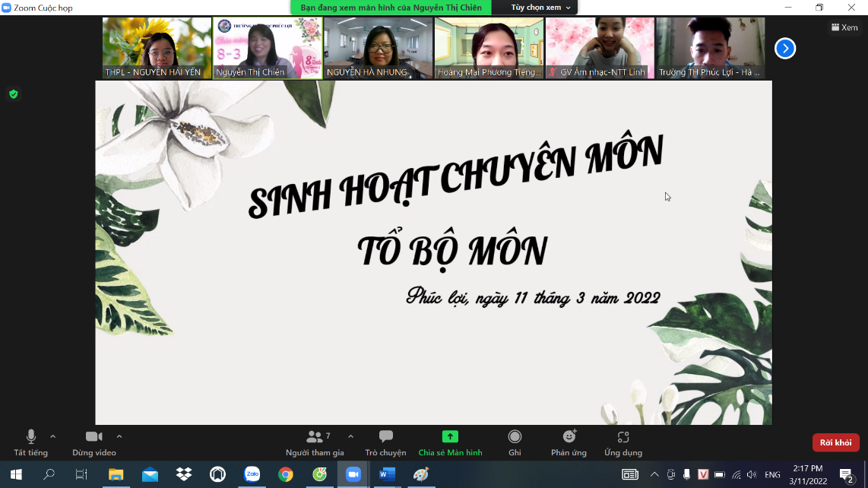Click the Zalo icon in taskbar

point(252,474)
